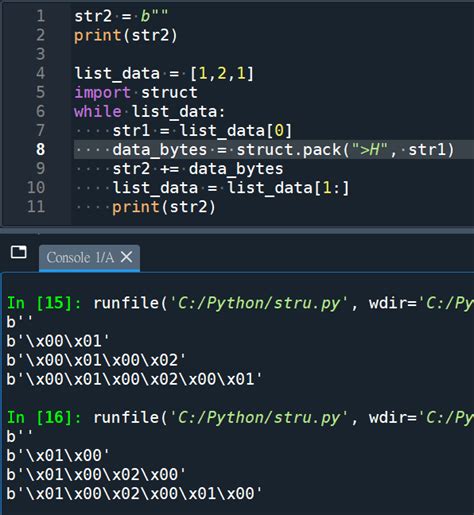This screenshot has height=515, width=474.
Task: Close the Console 1/A tab
Action: pyautogui.click(x=127, y=257)
